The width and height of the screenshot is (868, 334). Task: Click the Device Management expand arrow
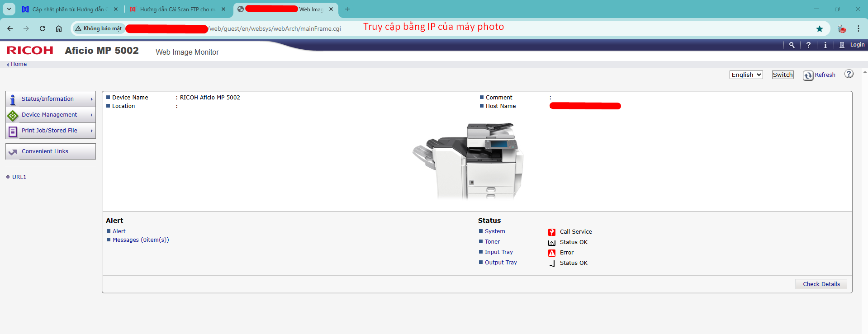(x=91, y=115)
